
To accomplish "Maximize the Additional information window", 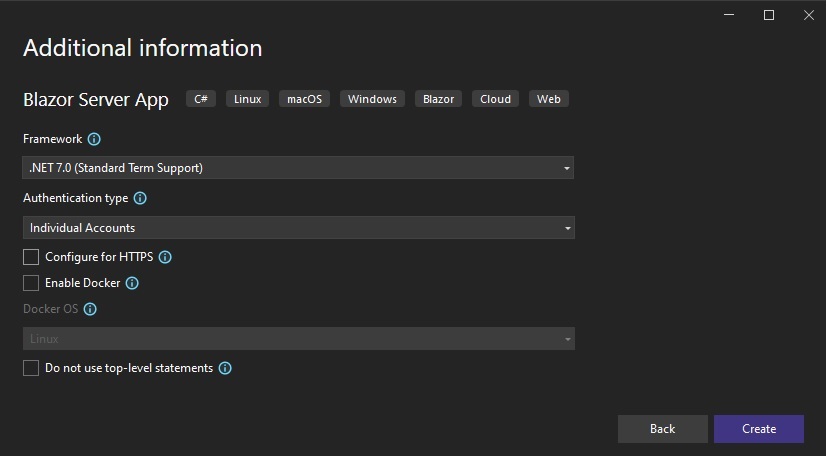I will pyautogui.click(x=769, y=15).
